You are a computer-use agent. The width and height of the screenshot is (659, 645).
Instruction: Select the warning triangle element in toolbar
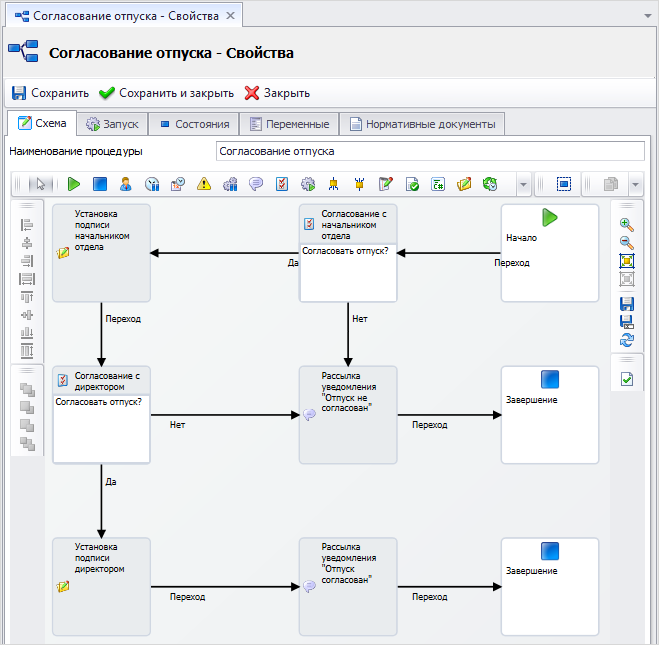click(x=204, y=184)
